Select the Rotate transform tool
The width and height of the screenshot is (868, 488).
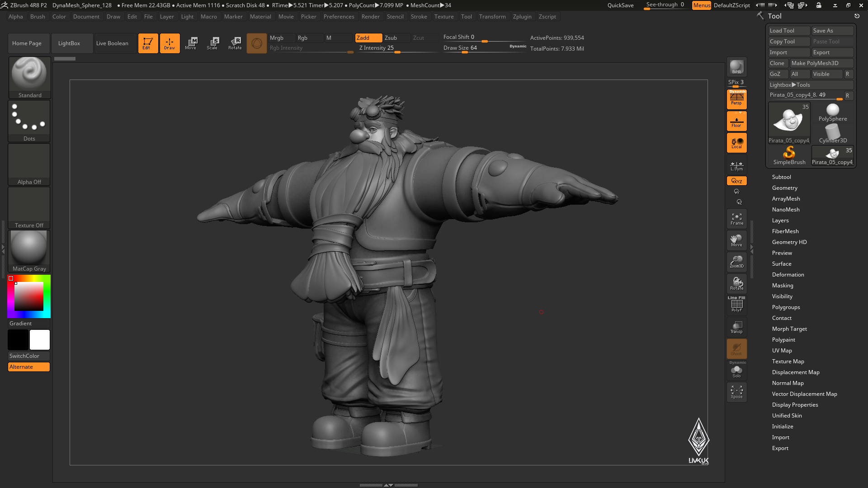pos(235,43)
